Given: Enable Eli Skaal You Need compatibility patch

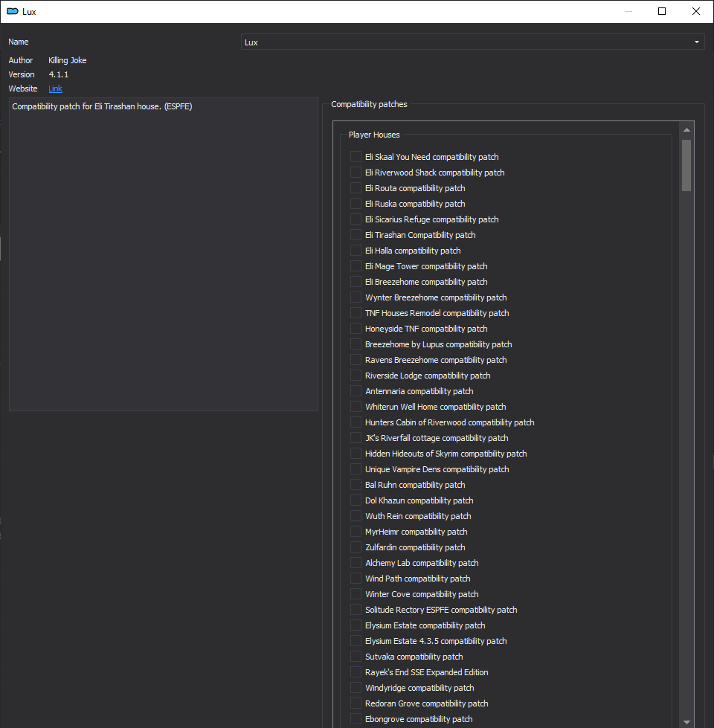Looking at the screenshot, I should pos(356,157).
